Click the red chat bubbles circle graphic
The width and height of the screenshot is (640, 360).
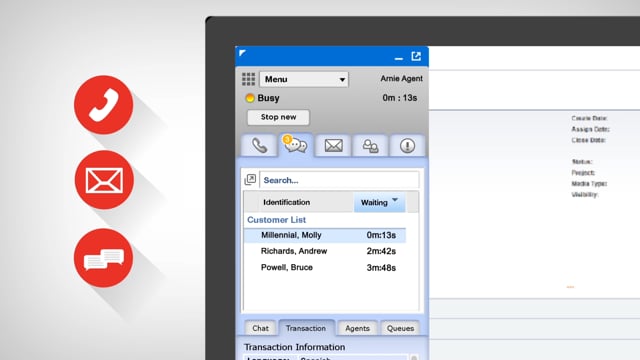tap(104, 258)
